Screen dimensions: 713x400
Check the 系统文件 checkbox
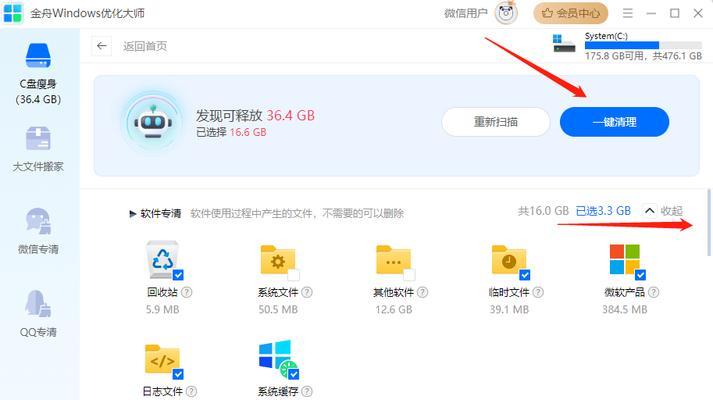click(294, 275)
